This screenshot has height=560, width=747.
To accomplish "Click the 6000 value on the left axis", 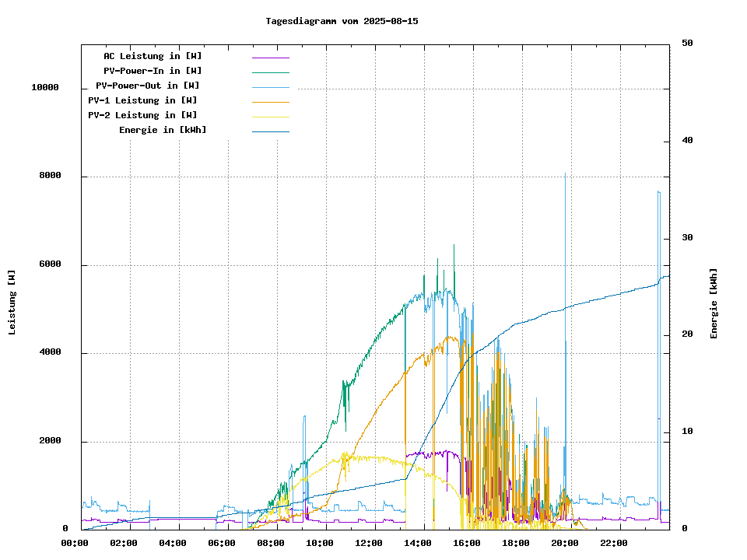I will [x=50, y=264].
